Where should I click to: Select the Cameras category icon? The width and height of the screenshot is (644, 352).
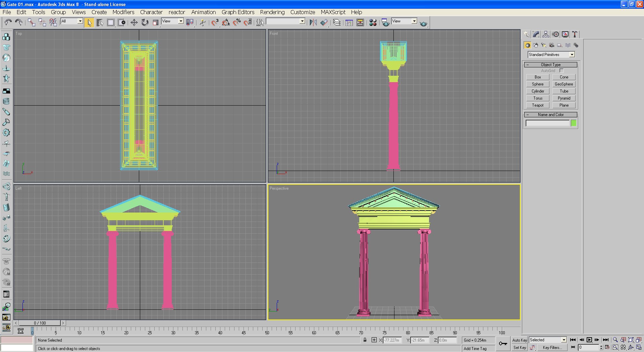pos(552,45)
